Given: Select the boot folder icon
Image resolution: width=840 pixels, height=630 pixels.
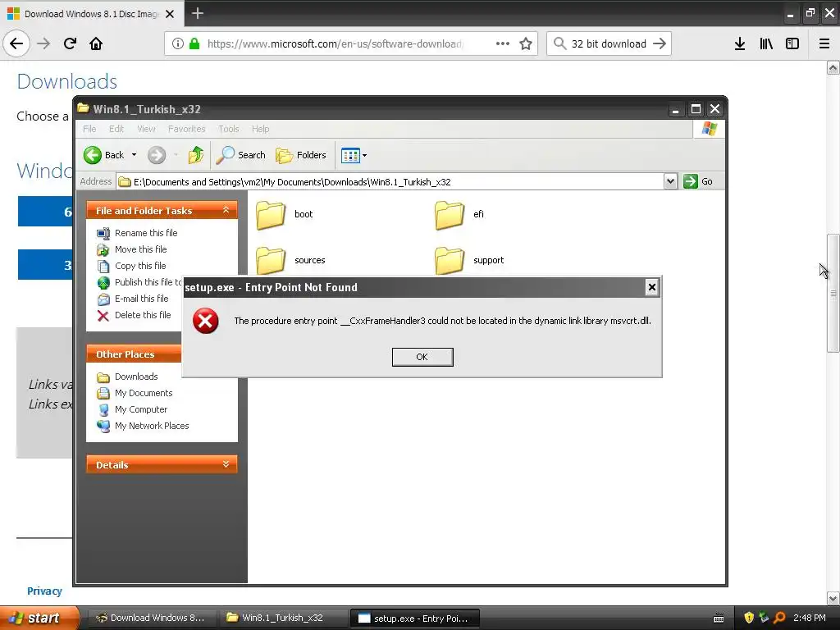Looking at the screenshot, I should pyautogui.click(x=271, y=215).
